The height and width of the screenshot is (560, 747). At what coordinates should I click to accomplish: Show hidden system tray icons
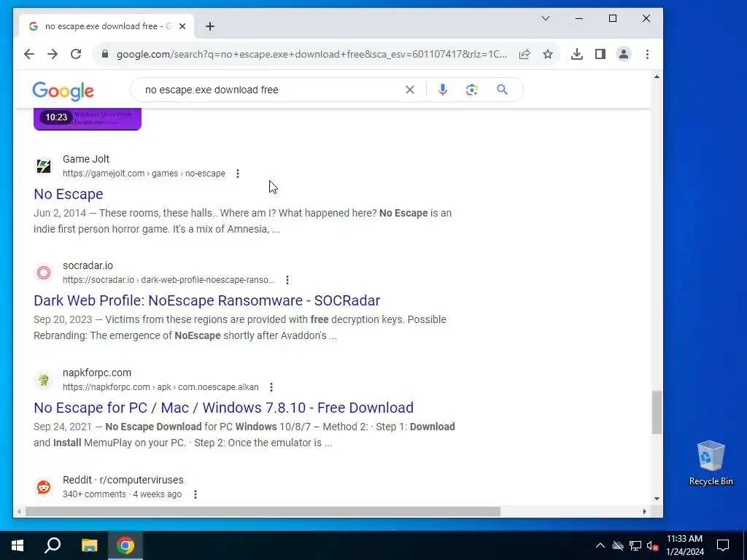[600, 545]
